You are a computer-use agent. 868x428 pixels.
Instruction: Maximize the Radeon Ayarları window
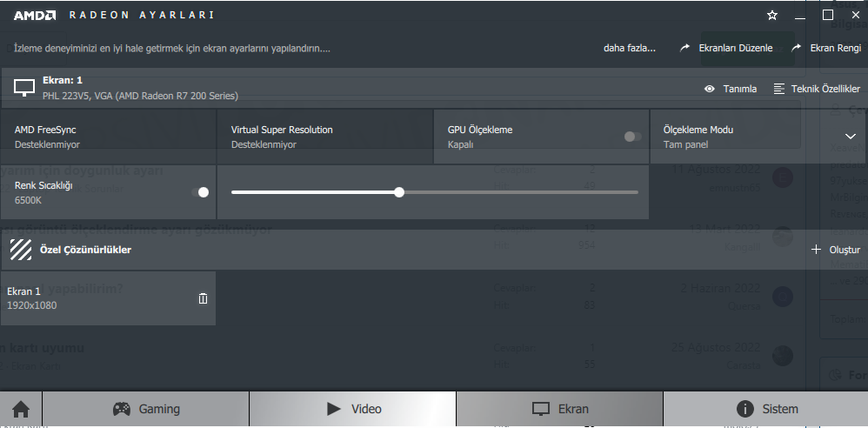pos(828,15)
